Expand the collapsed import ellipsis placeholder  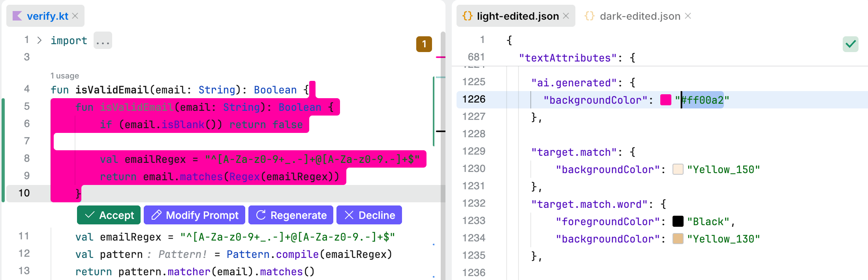[x=103, y=41]
